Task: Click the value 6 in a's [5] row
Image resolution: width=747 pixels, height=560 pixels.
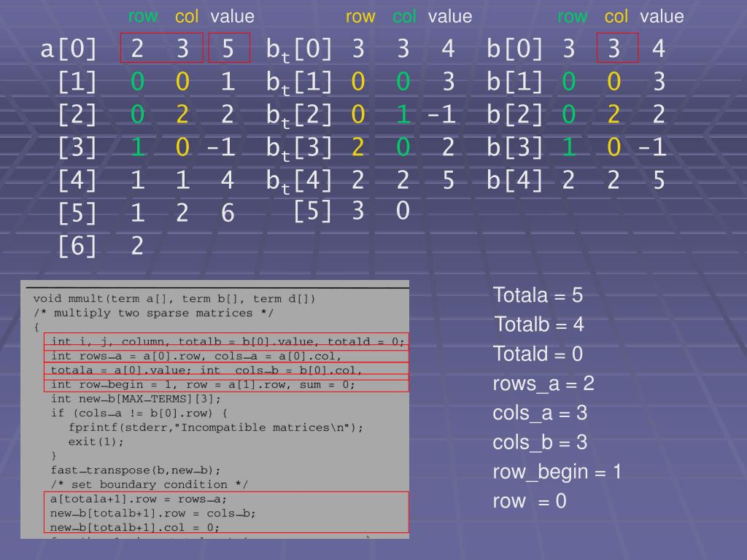Action: (x=228, y=213)
